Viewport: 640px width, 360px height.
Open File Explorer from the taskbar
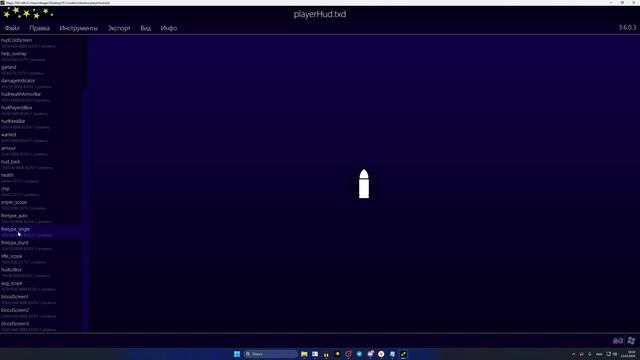[x=304, y=354]
